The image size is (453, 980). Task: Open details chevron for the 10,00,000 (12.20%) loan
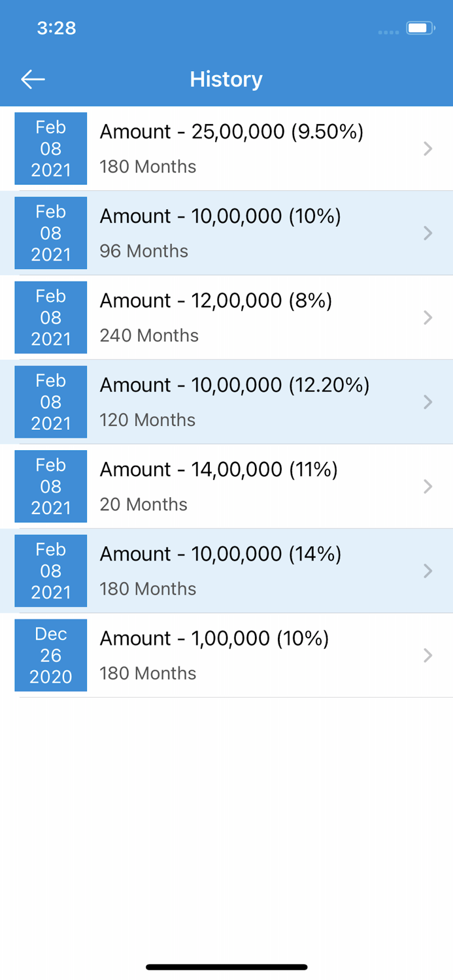pyautogui.click(x=428, y=402)
